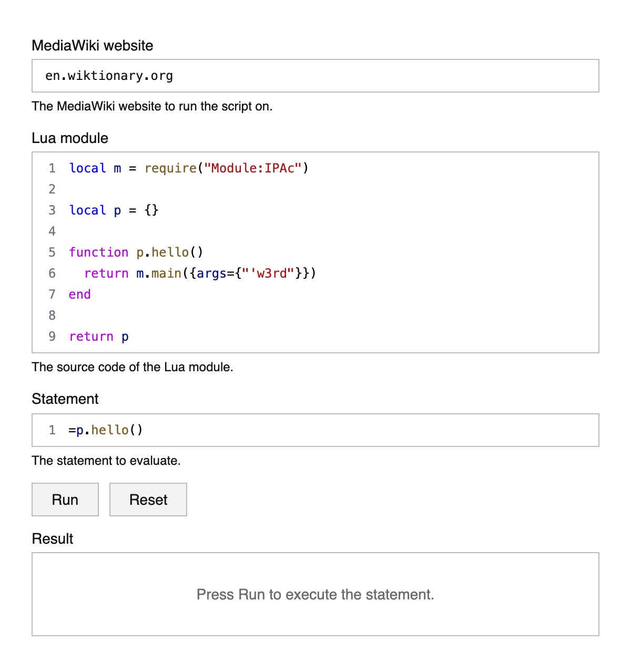Click the local p = {} declaration
Screen dimensions: 631x672
pos(114,210)
